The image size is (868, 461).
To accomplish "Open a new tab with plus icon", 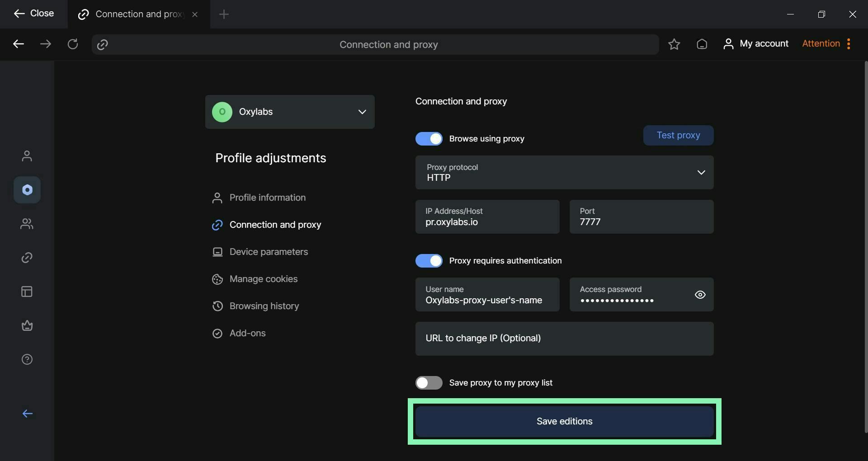I will tap(224, 14).
